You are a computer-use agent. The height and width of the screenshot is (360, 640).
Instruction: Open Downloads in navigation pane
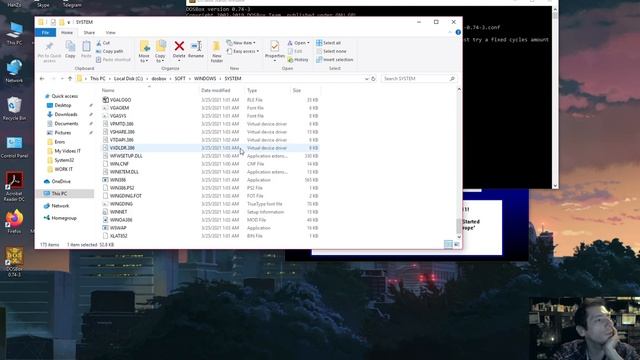[65, 115]
